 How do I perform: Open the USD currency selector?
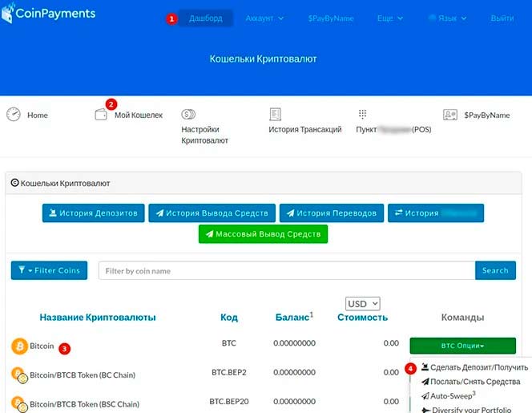pos(363,304)
